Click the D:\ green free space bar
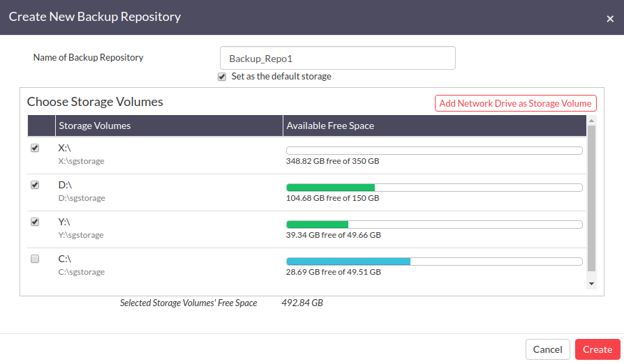The image size is (624, 364). (x=330, y=188)
